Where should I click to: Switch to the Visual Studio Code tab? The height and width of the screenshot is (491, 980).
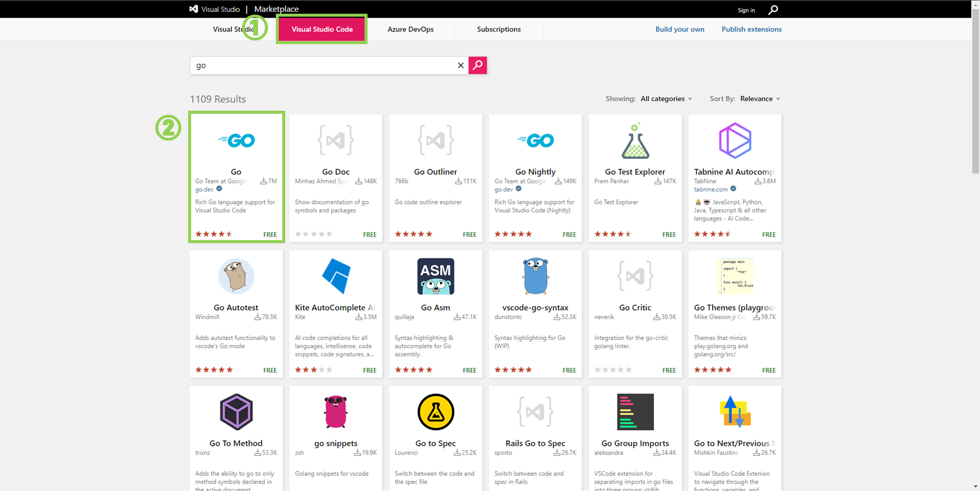coord(322,29)
